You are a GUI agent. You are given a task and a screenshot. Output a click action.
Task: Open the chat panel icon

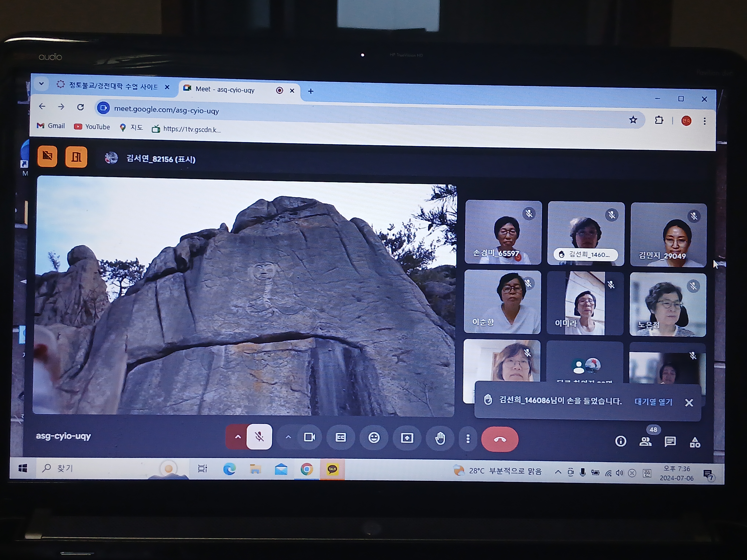click(670, 442)
